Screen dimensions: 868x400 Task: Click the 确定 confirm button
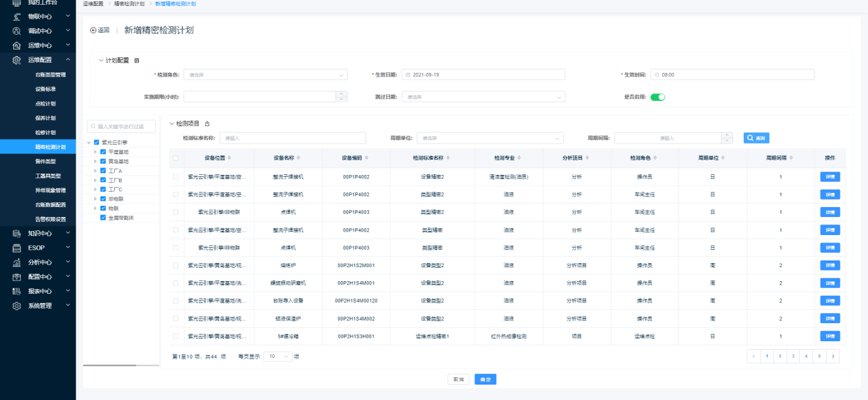pyautogui.click(x=485, y=379)
